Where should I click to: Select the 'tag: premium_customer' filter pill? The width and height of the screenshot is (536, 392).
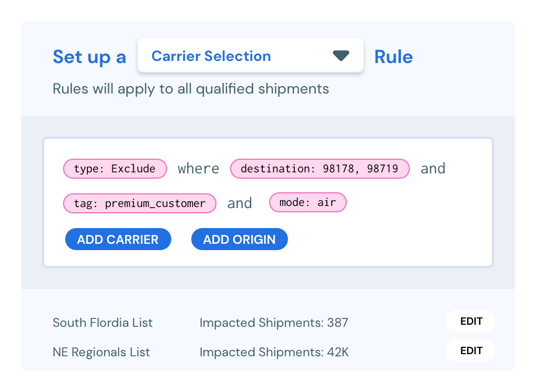(139, 202)
